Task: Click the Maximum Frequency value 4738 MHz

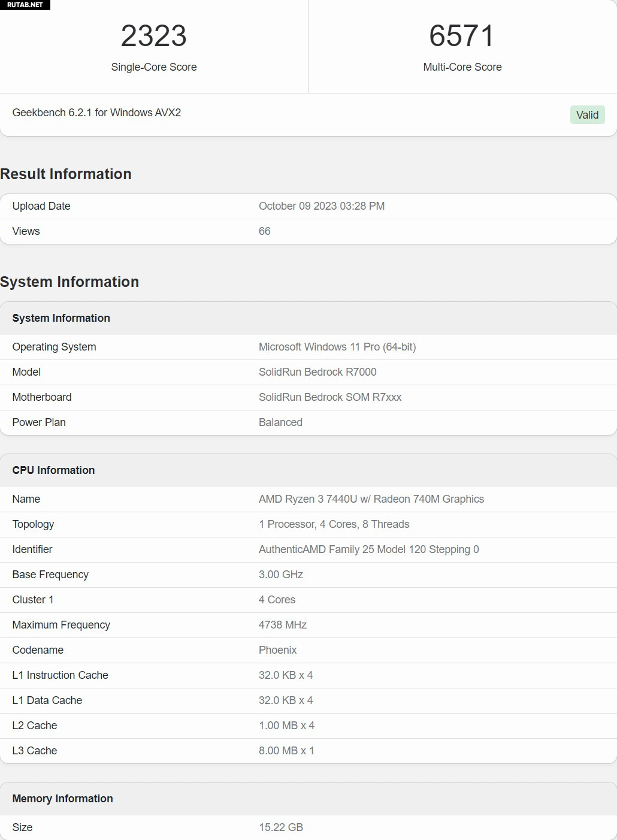Action: 283,625
